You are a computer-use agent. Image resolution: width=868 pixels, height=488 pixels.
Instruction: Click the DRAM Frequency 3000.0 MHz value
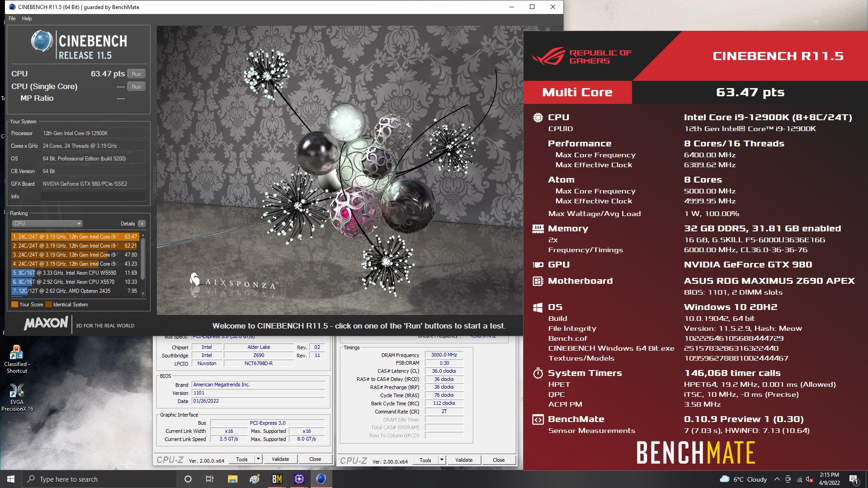(444, 355)
